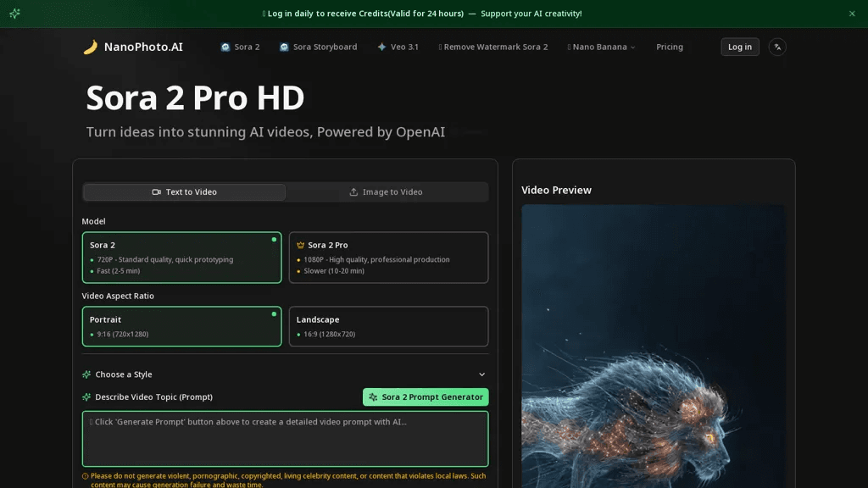This screenshot has width=868, height=488.
Task: Click the sparkle icon beside Describe Video Topic
Action: [x=86, y=397]
